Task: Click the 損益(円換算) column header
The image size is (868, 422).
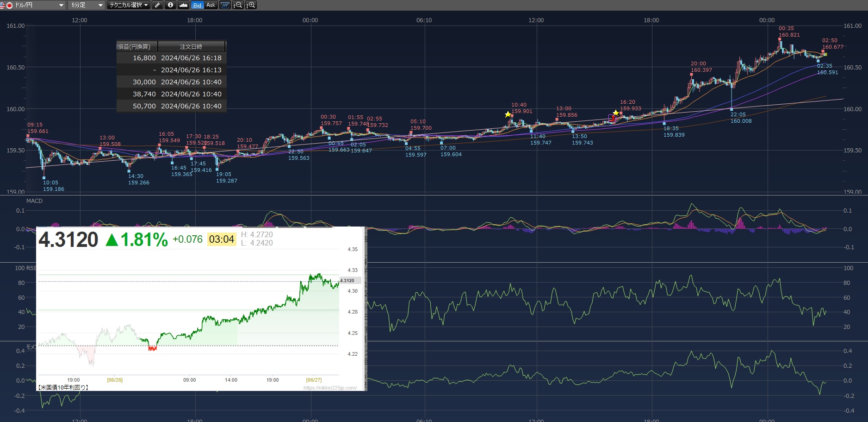Action: (136, 46)
